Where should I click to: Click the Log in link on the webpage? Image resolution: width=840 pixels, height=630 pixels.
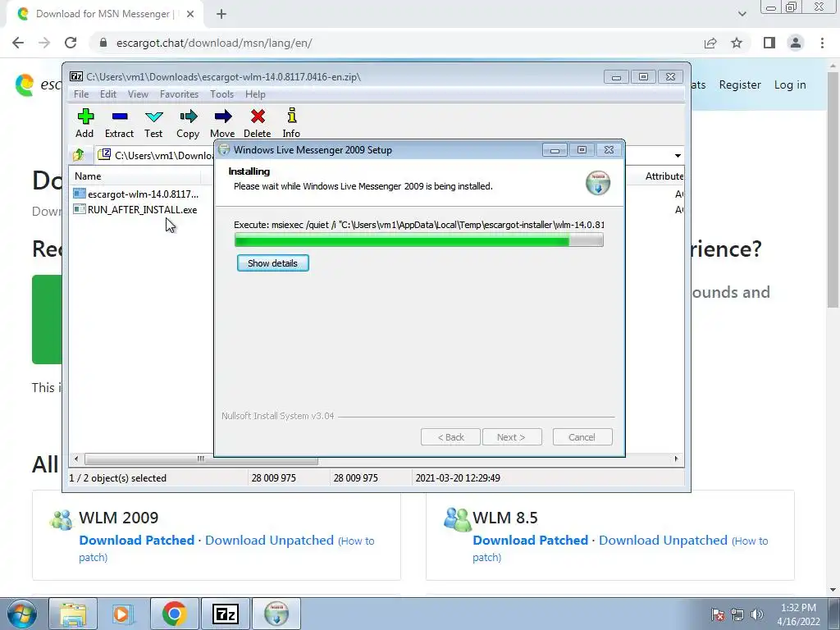790,84
